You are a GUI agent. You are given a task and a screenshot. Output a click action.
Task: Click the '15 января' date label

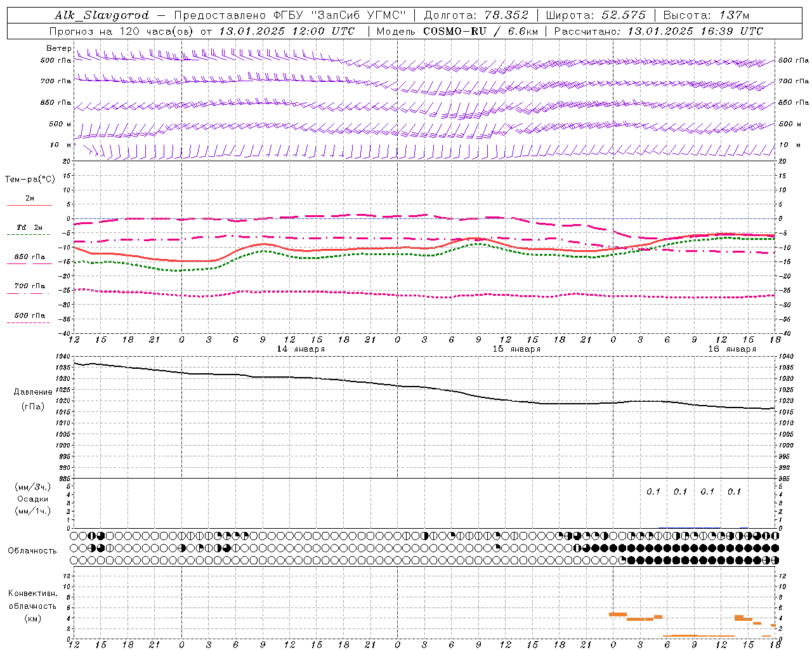516,349
